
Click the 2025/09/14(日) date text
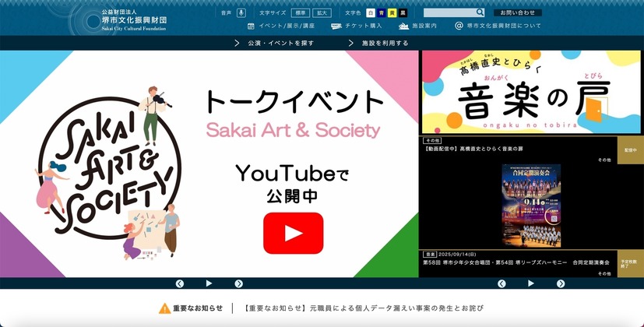pos(457,255)
